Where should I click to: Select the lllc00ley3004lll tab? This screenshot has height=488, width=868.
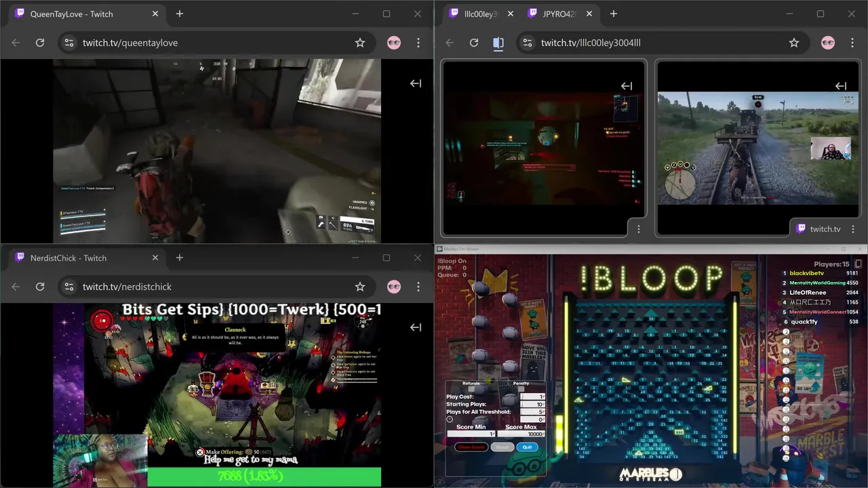(x=480, y=14)
